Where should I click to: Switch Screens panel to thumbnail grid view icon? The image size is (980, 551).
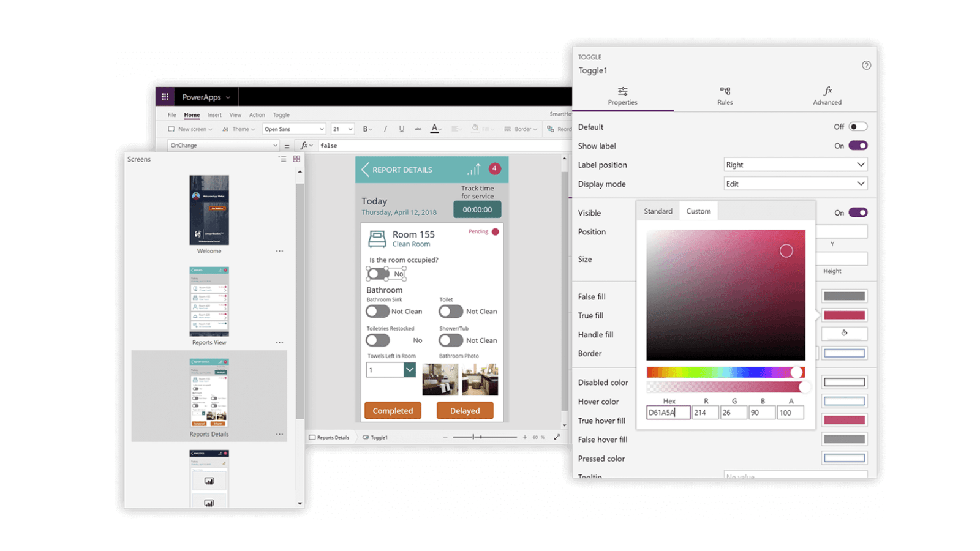[296, 159]
